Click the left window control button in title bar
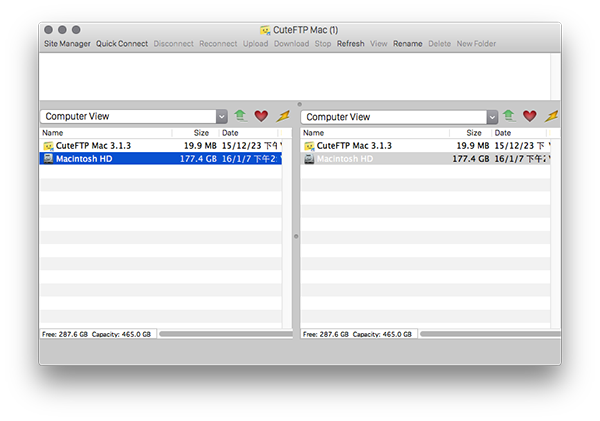Image resolution: width=600 pixels, height=421 pixels. (x=48, y=29)
